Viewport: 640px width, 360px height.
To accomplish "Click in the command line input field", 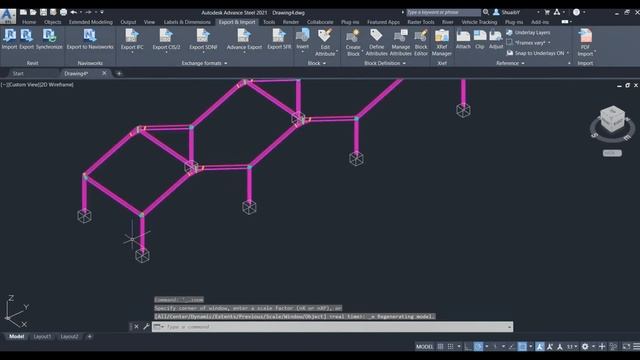I will coord(333,327).
